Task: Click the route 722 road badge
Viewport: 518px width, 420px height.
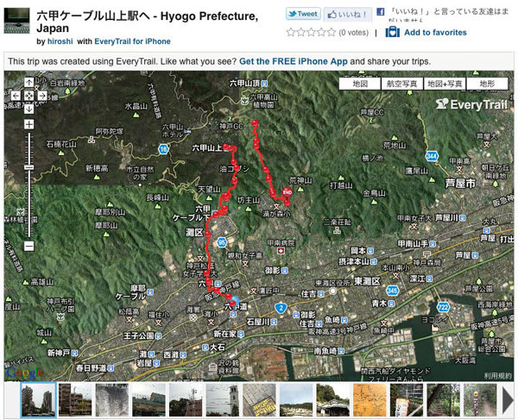Action: pos(443,307)
